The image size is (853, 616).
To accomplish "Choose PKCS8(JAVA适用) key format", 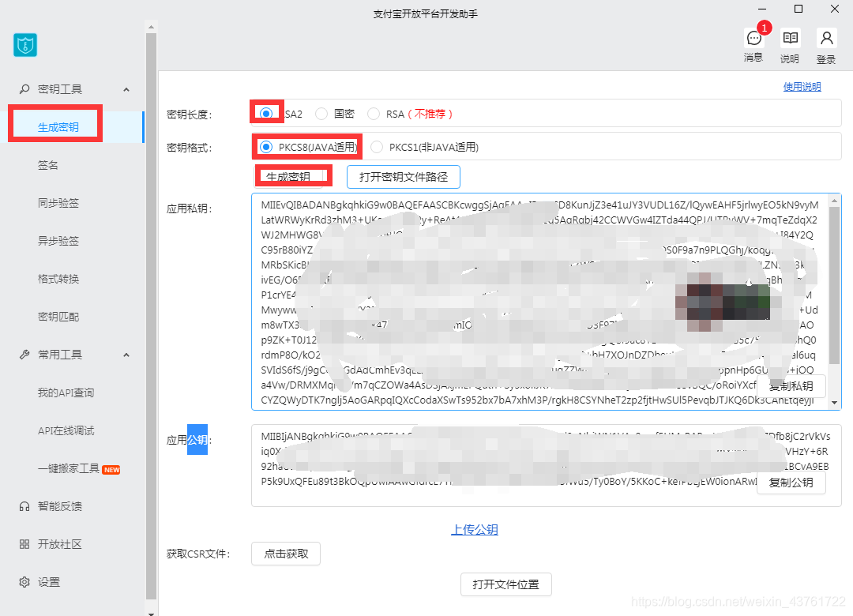I will 266,147.
